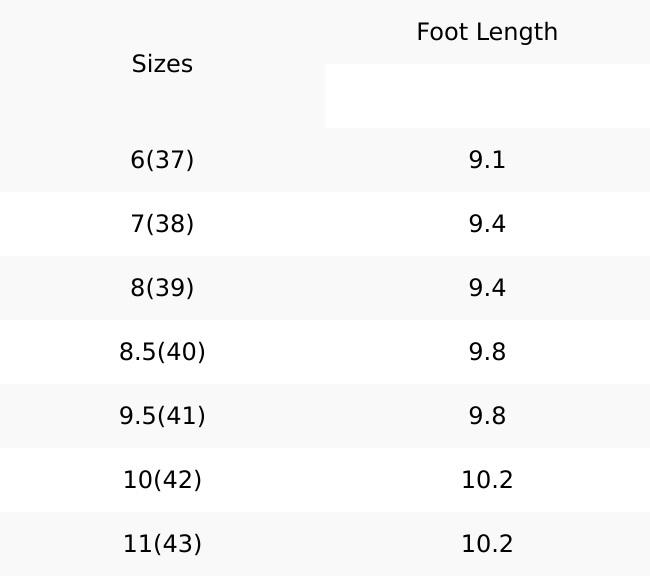Viewport: 650px width, 576px height.
Task: Select the foot length for size 8(39)
Action: [487, 288]
